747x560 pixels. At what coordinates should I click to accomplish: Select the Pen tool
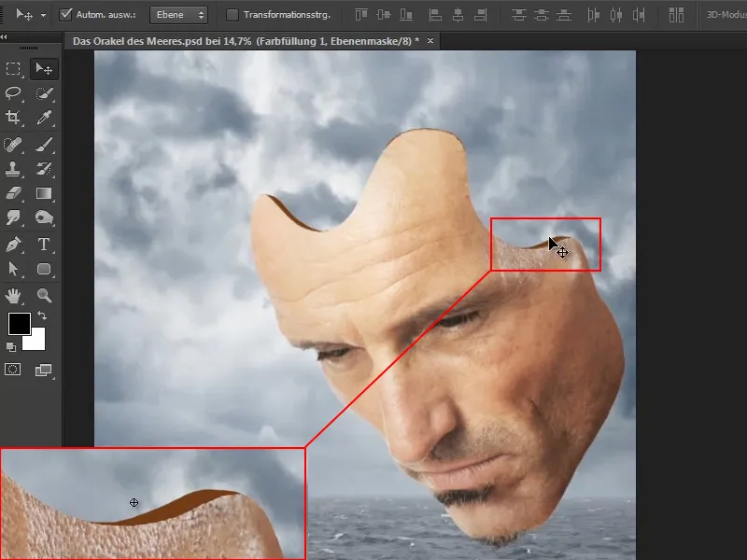pos(13,245)
